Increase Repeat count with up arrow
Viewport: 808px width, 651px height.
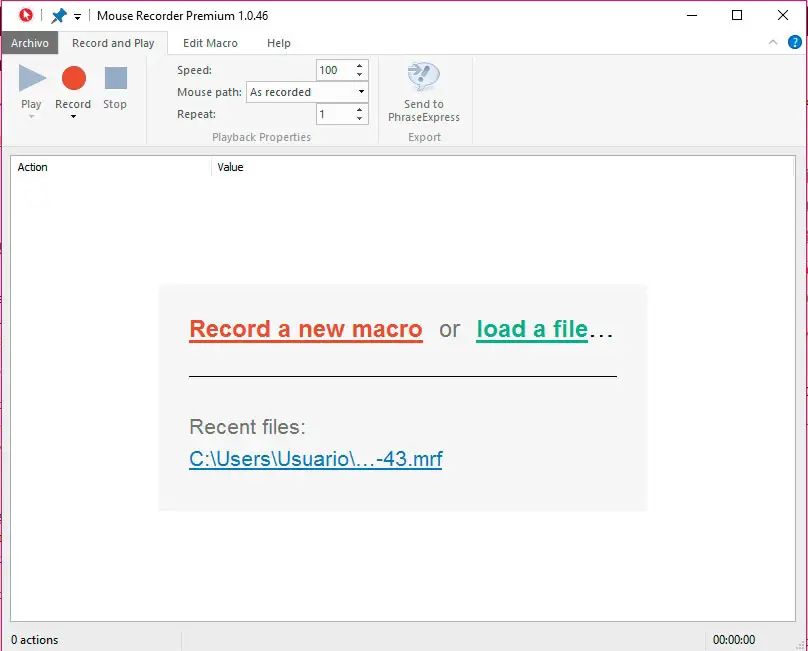[360, 109]
